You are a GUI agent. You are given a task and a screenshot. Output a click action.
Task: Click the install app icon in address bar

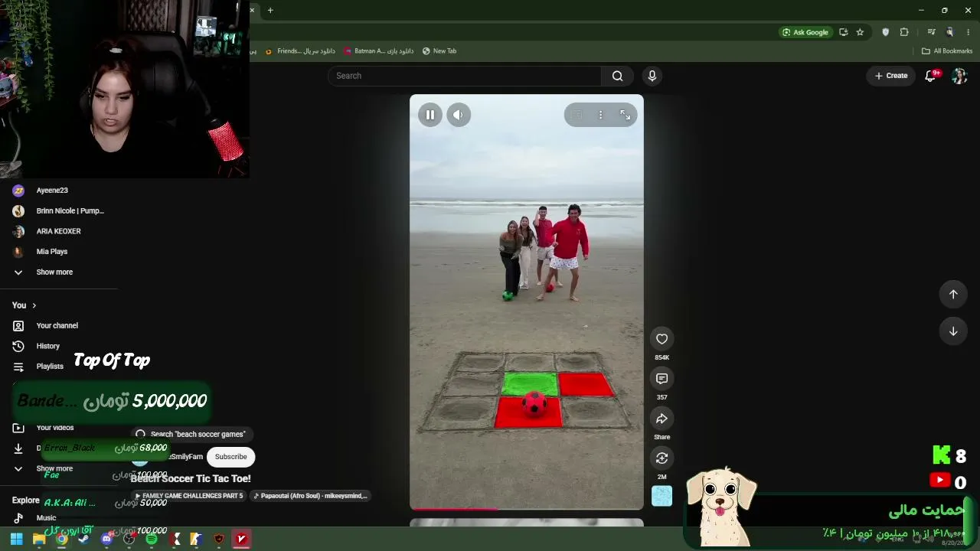(x=844, y=32)
